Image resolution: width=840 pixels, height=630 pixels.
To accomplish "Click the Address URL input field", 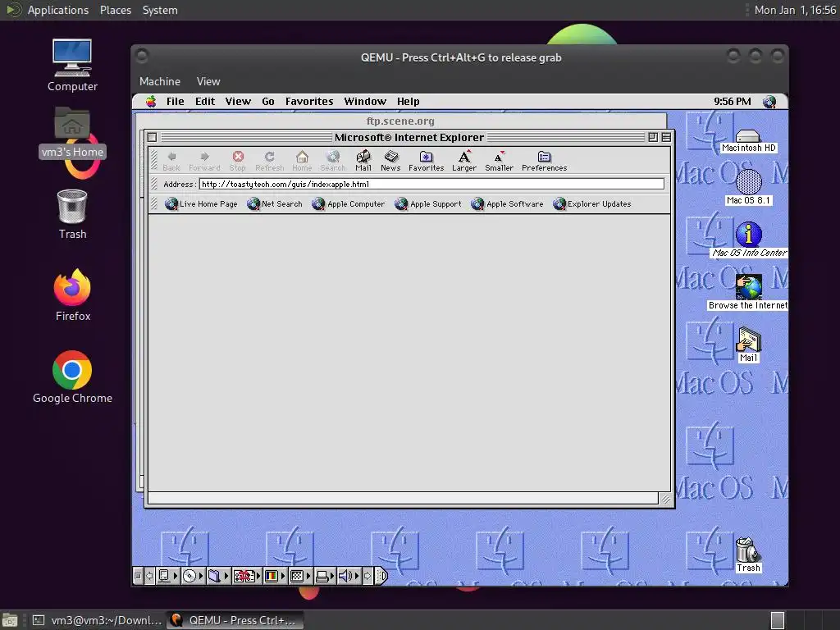I will pyautogui.click(x=431, y=185).
